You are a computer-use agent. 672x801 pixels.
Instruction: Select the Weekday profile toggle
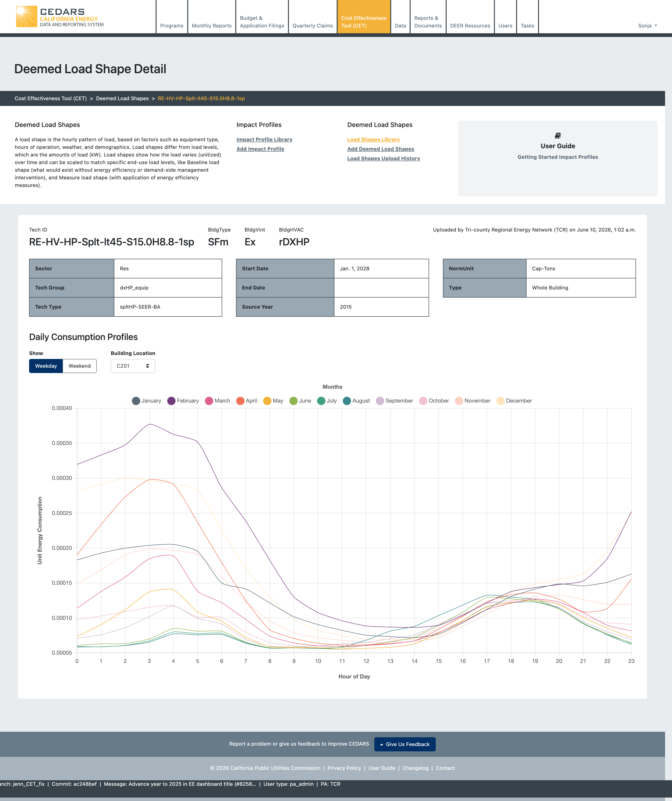pyautogui.click(x=46, y=366)
